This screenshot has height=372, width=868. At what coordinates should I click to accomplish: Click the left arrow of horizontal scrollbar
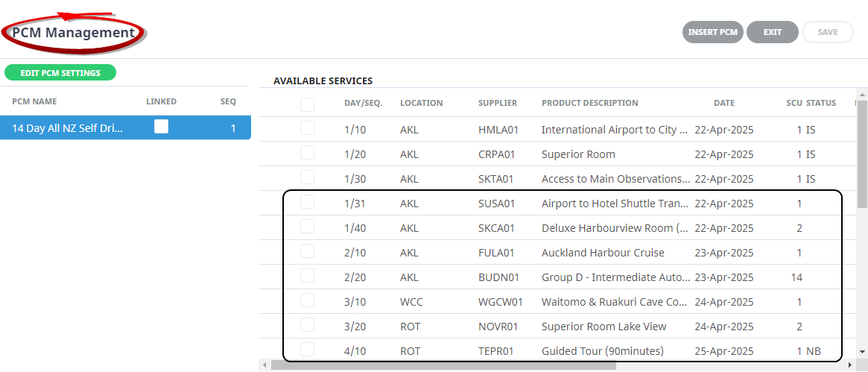point(264,365)
